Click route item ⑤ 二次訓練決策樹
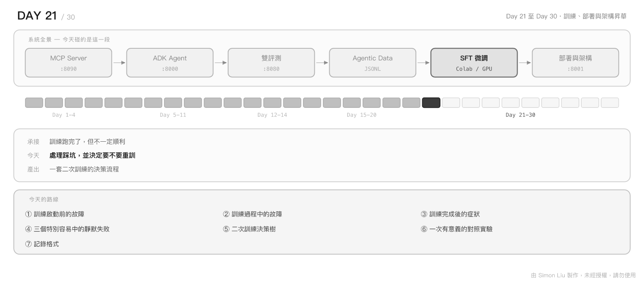This screenshot has width=644, height=283. pos(249,229)
